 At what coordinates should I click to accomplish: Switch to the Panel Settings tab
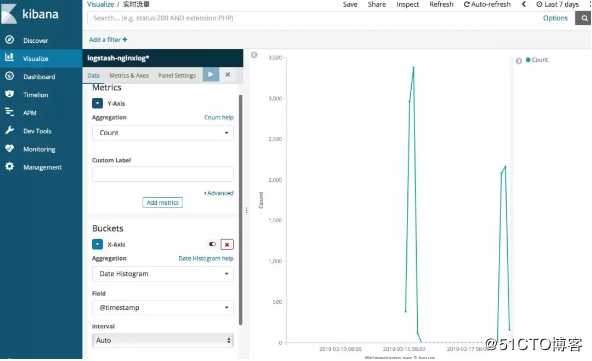(177, 76)
